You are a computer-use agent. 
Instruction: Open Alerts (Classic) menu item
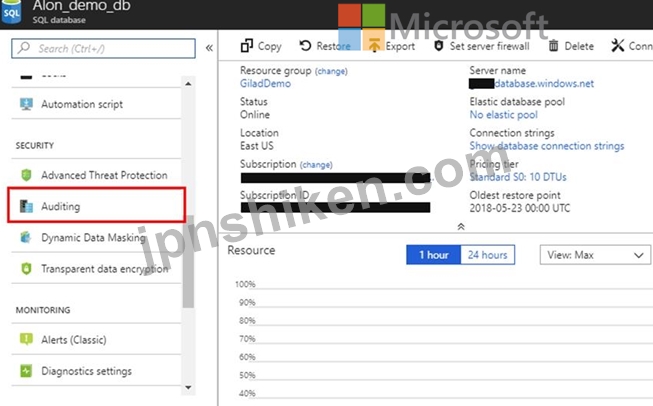tap(96, 339)
